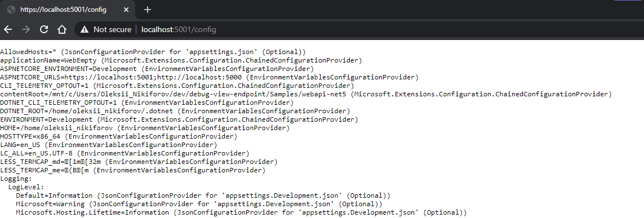This screenshot has height=218, width=644.
Task: Click the DOTNET_CLI_TELEMETRY_OPTOUT=1 line
Action: click(x=146, y=103)
